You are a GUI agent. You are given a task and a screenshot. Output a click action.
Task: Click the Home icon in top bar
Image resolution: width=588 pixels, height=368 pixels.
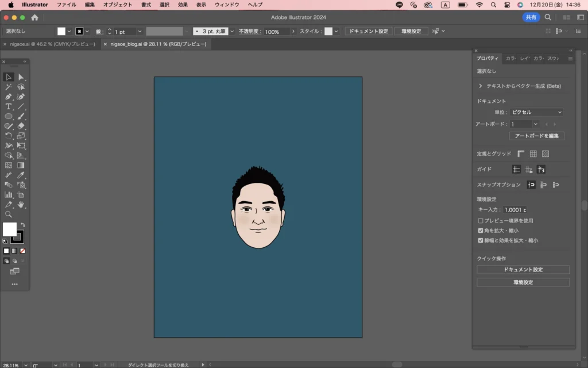34,18
